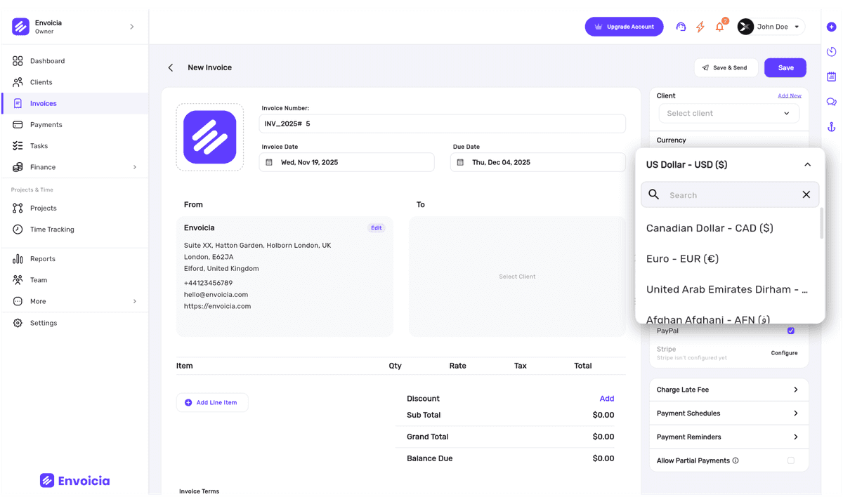Open the Select client dropdown
This screenshot has height=504, width=843.
pos(728,113)
